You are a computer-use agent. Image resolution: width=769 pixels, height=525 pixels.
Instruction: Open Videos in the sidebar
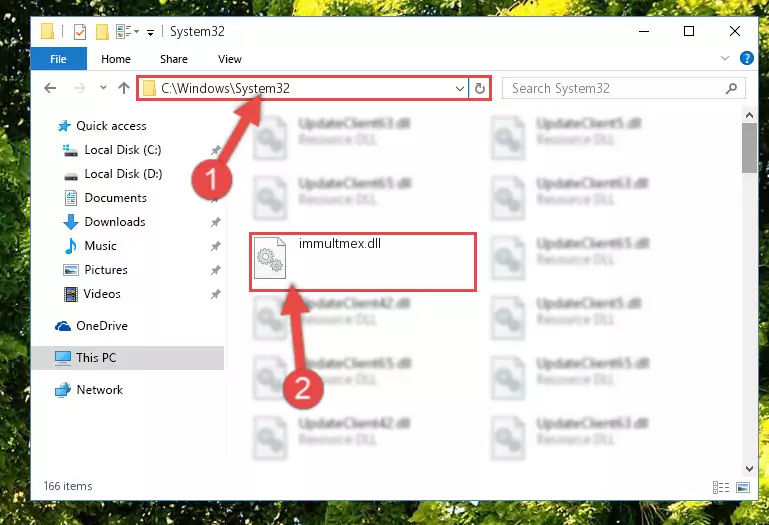[102, 294]
